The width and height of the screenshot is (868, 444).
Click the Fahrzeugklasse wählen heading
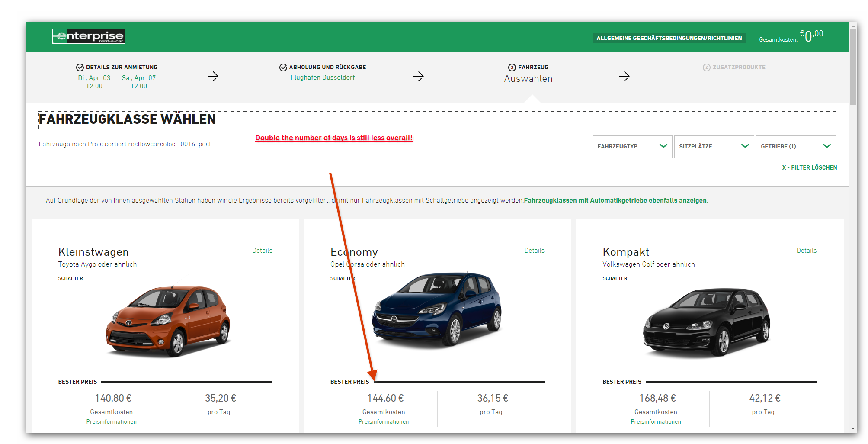click(127, 119)
